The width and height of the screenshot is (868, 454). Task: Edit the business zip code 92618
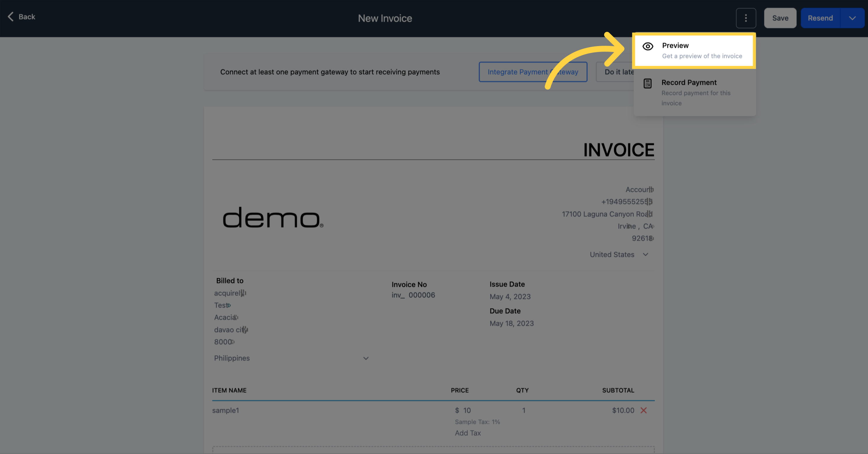pyautogui.click(x=643, y=239)
